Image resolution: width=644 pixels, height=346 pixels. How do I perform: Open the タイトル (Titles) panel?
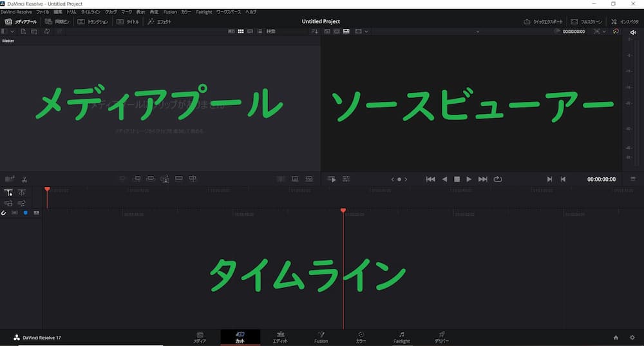[128, 22]
